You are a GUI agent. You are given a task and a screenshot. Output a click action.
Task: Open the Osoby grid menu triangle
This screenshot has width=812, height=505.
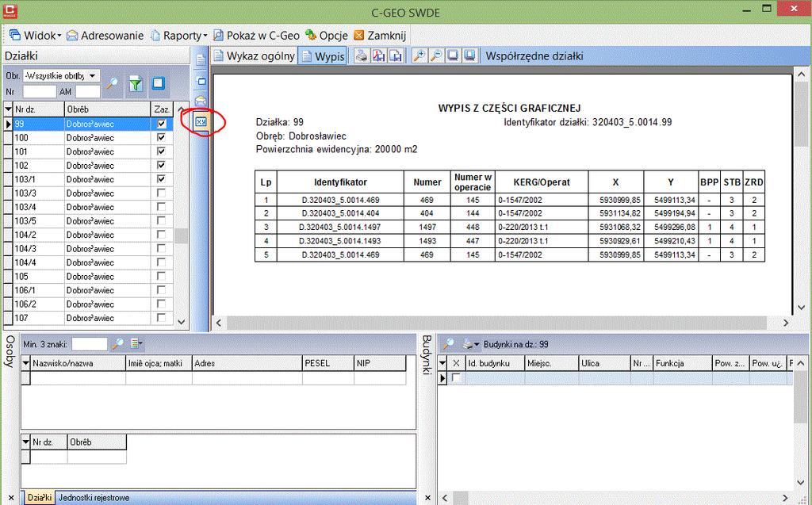coord(25,363)
